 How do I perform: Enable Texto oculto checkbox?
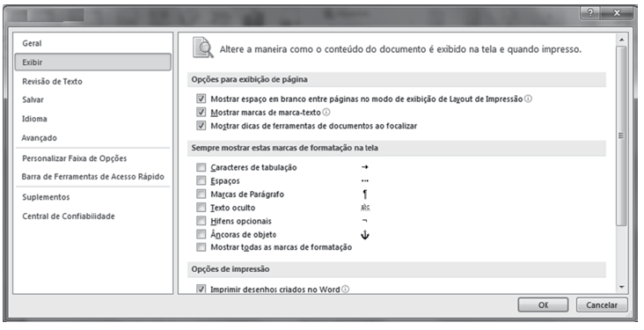coord(201,208)
